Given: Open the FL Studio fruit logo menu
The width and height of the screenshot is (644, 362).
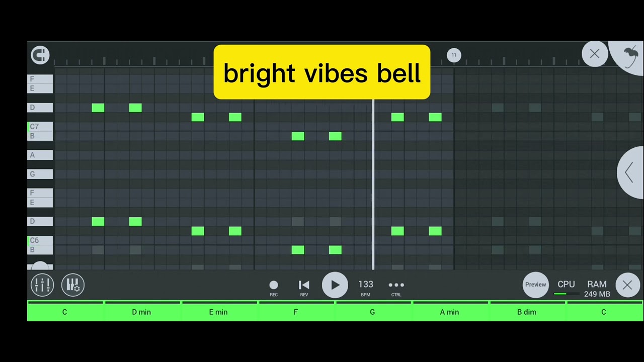Looking at the screenshot, I should coord(630,56).
